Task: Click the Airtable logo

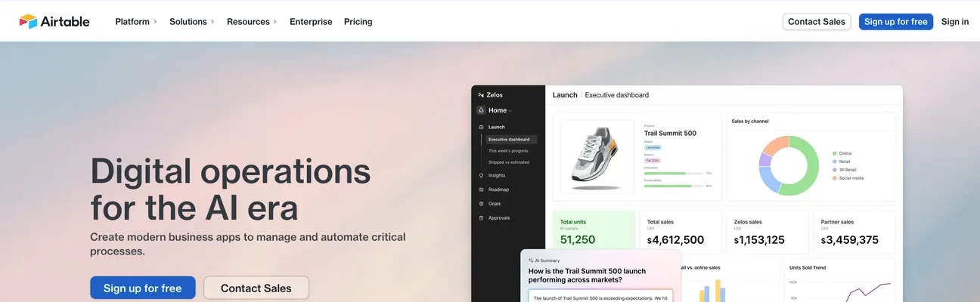Action: click(x=54, y=21)
